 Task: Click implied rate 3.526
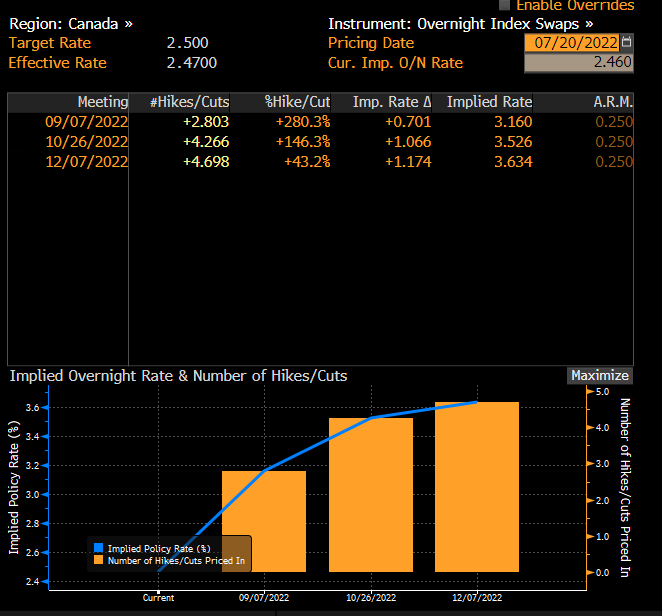point(513,142)
